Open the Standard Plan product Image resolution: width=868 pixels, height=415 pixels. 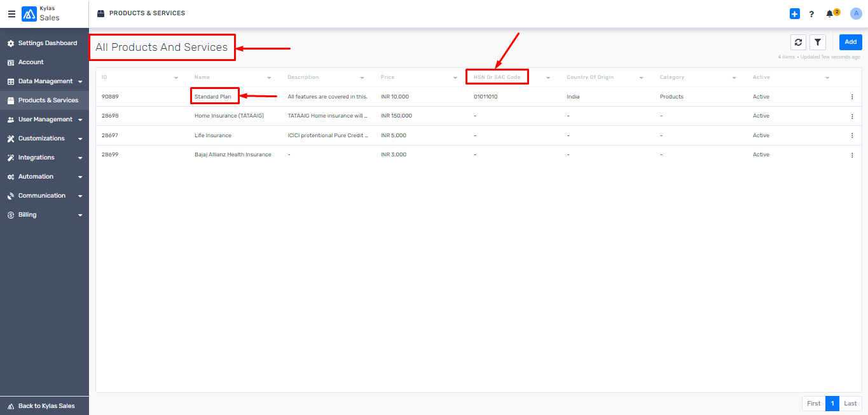click(213, 97)
